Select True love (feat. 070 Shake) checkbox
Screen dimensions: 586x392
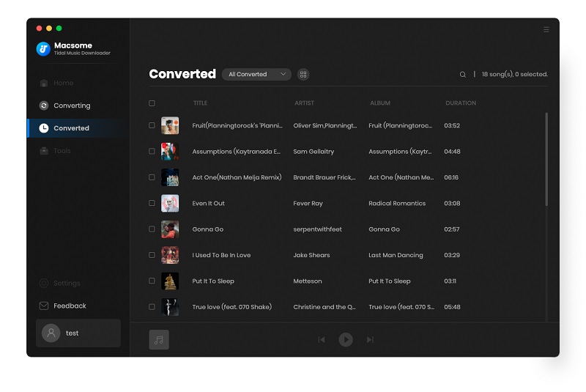[152, 307]
